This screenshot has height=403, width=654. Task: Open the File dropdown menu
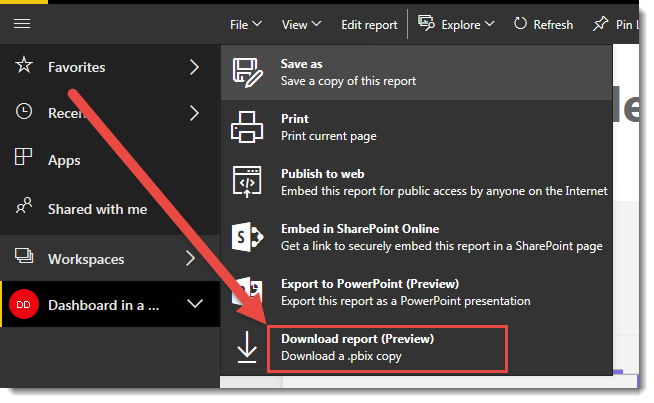246,25
